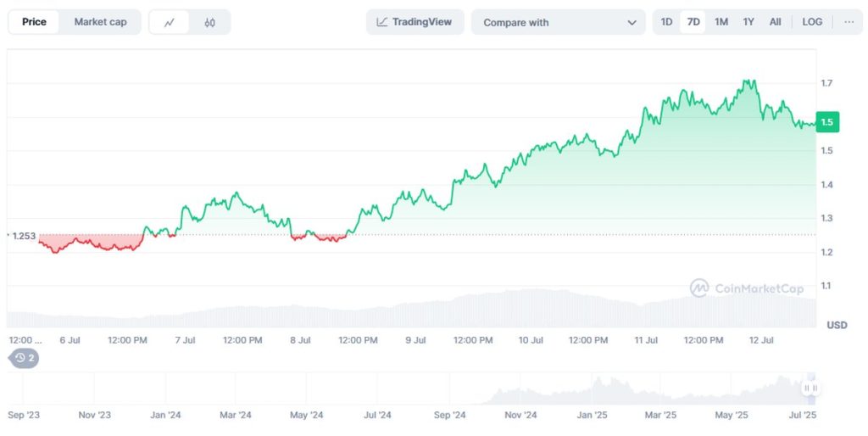Expand the Compare with dropdown

tap(559, 23)
